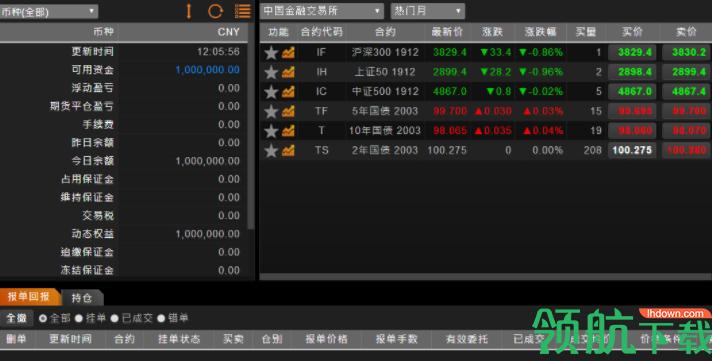Star the TS contract row

tap(271, 150)
